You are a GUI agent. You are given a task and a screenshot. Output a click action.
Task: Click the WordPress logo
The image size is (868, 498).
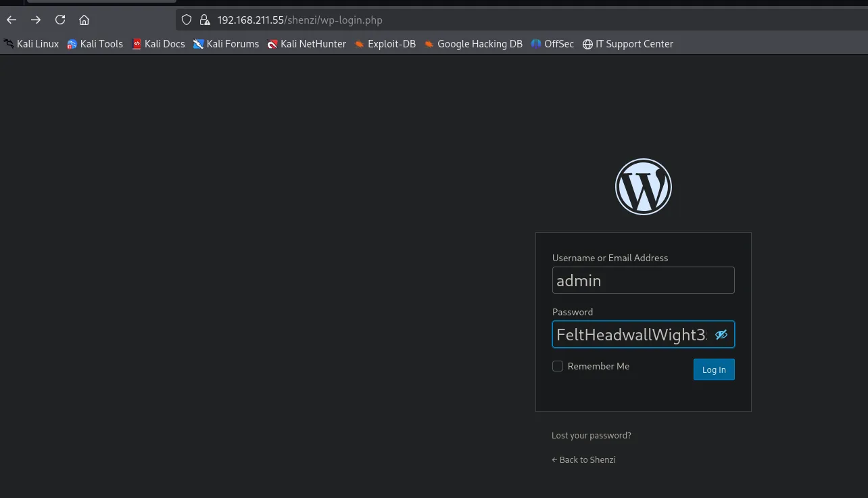pos(644,187)
